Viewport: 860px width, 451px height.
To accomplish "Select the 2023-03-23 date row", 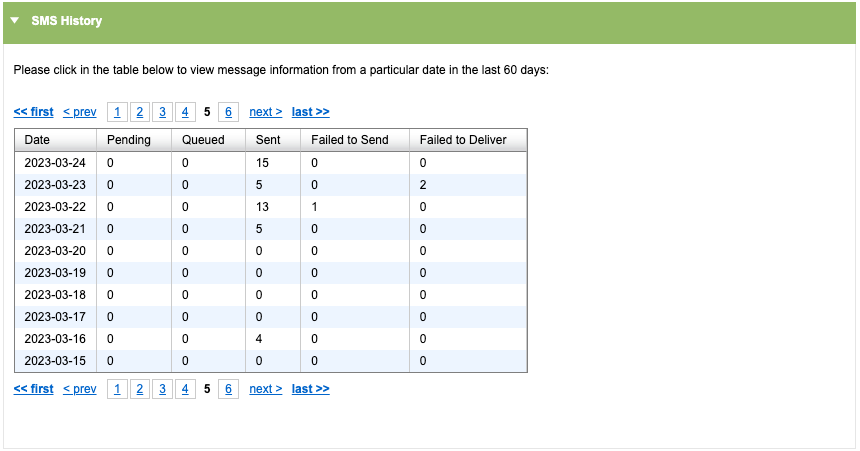I will point(55,184).
